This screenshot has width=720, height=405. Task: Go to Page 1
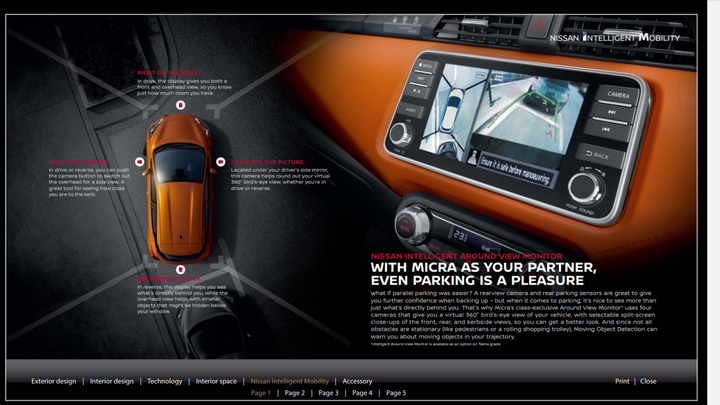(261, 393)
